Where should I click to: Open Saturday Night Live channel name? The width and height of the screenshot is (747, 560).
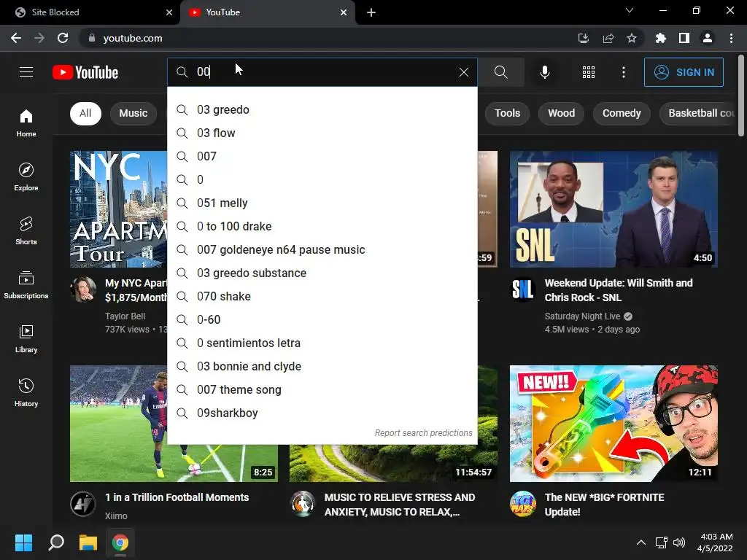[582, 316]
